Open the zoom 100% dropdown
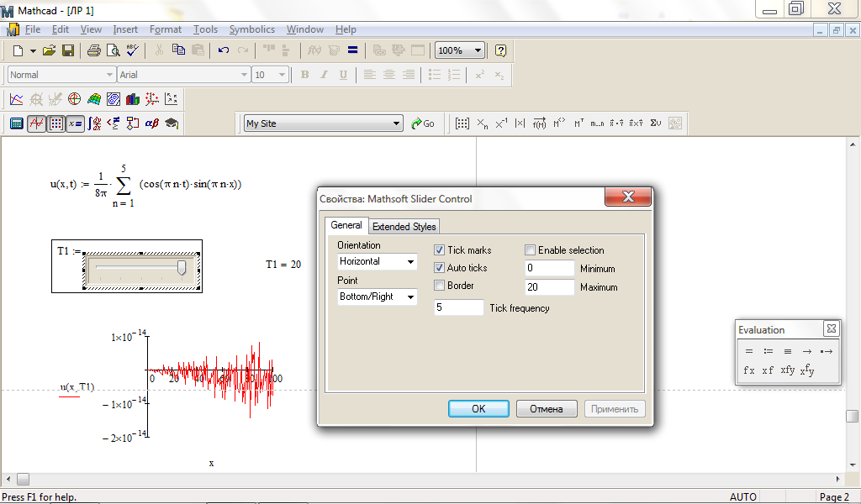This screenshot has width=861, height=504. pyautogui.click(x=478, y=50)
